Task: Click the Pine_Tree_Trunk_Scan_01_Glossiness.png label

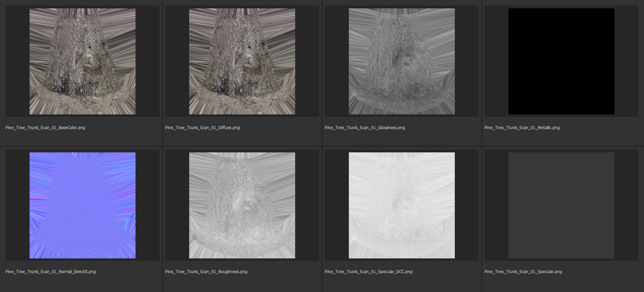Action: pos(365,128)
